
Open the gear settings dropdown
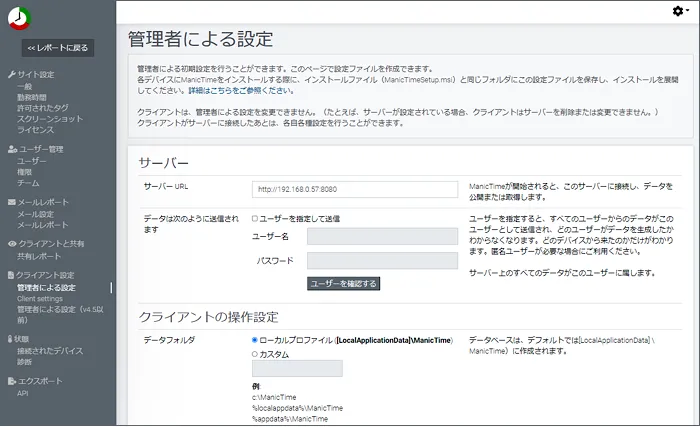(680, 11)
